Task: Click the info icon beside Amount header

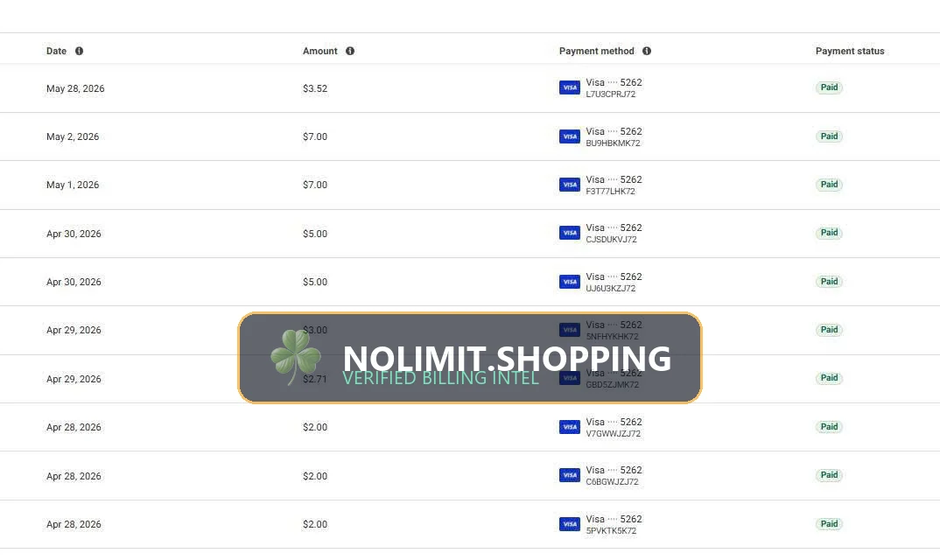Action: [x=350, y=51]
